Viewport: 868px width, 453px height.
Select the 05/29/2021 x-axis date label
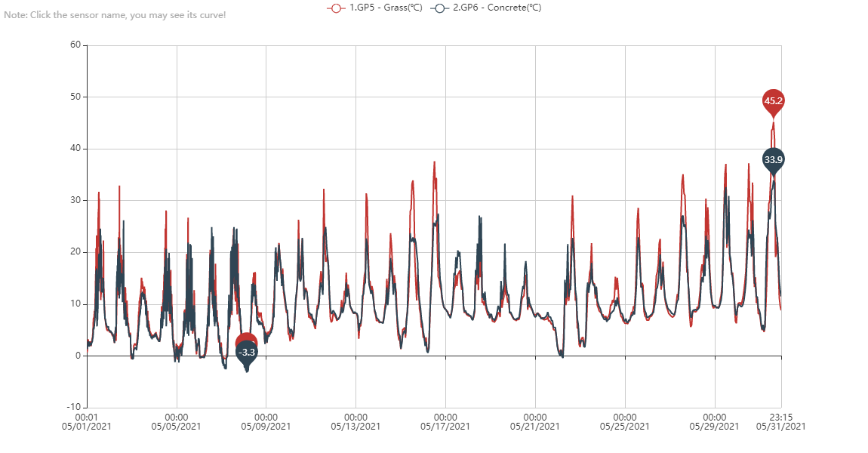point(714,426)
